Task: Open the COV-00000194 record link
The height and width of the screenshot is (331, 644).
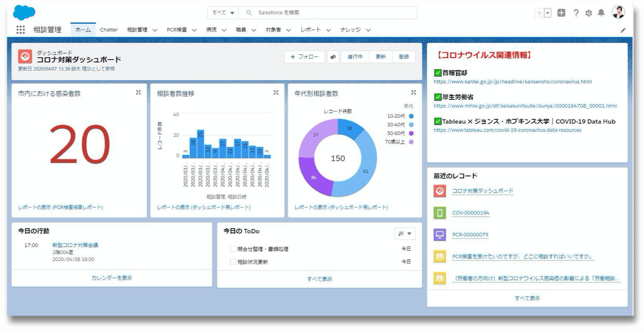Action: pos(470,213)
